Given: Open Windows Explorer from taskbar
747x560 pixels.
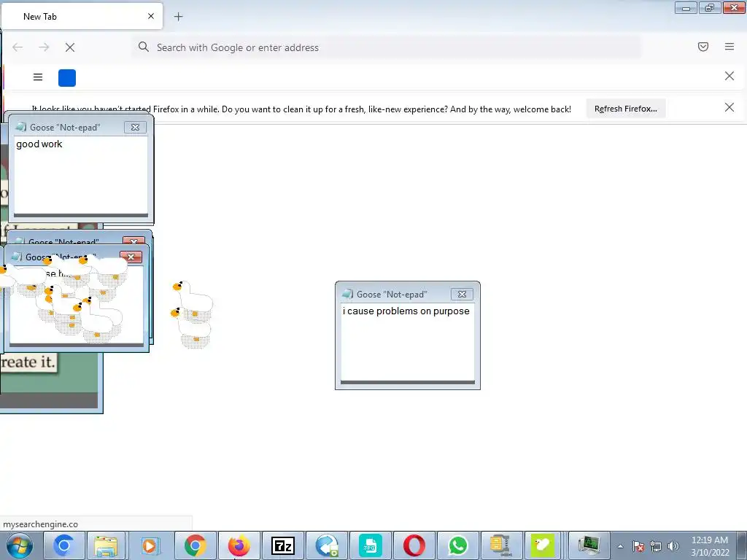Looking at the screenshot, I should (x=106, y=545).
